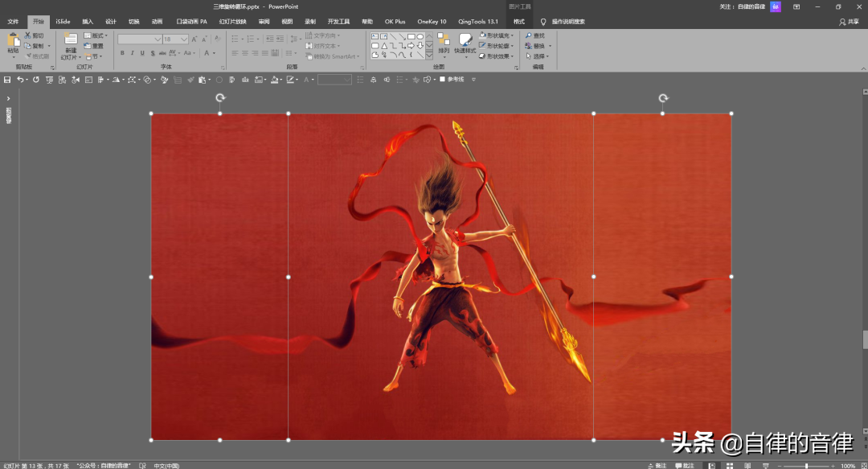Switch to the Insert (插入) tab
This screenshot has height=469, width=868.
(x=88, y=22)
